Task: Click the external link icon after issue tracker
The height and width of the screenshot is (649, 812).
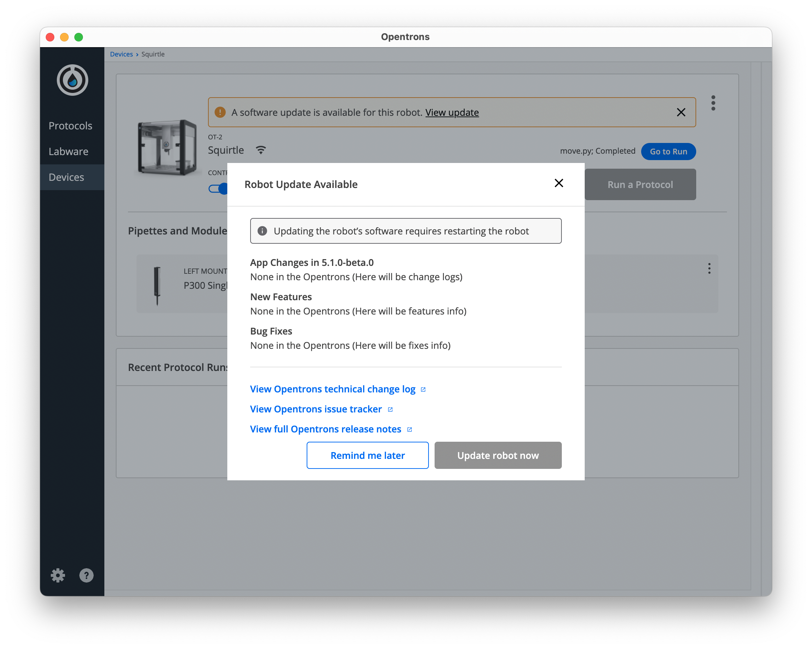Action: click(x=390, y=410)
